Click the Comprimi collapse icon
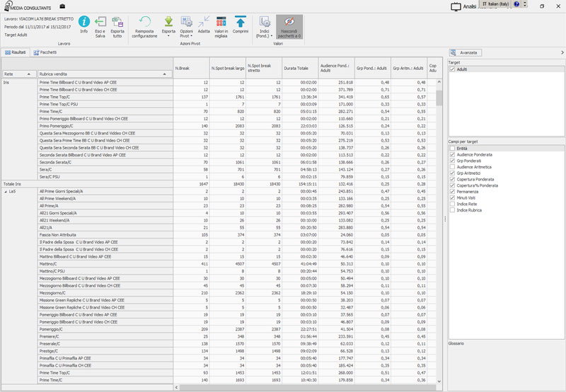The image size is (566, 392). coord(241,22)
